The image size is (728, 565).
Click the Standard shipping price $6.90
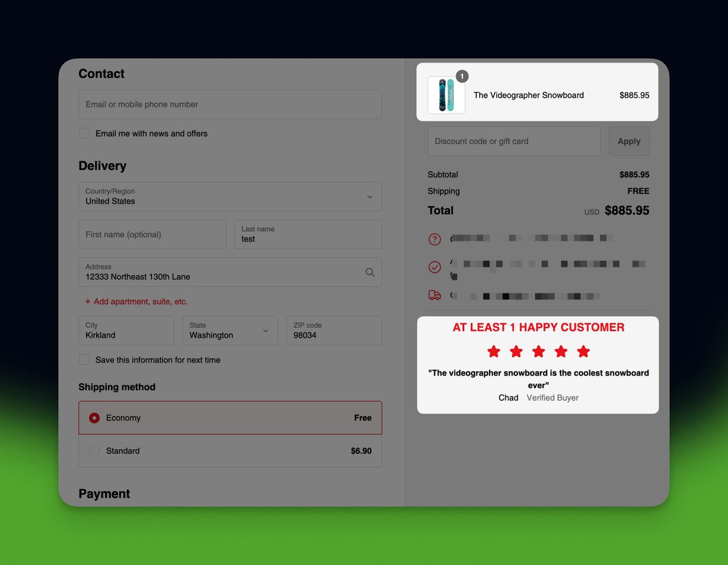click(x=361, y=451)
